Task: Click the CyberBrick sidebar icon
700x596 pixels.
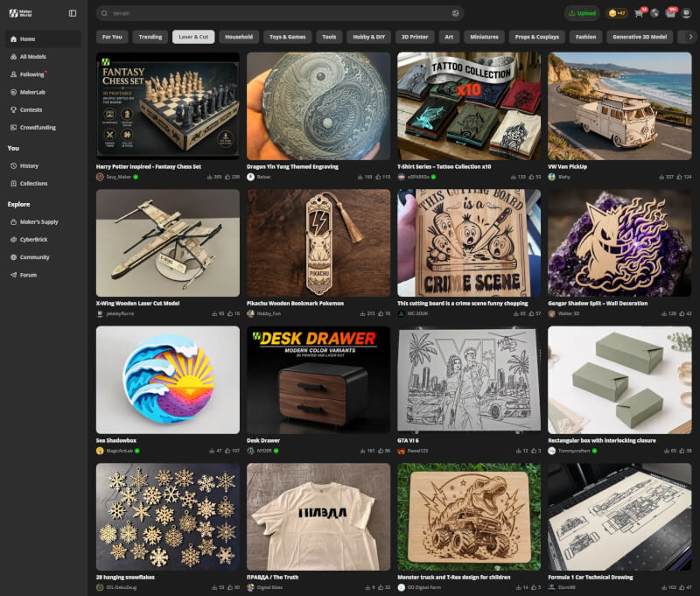Action: (x=13, y=240)
